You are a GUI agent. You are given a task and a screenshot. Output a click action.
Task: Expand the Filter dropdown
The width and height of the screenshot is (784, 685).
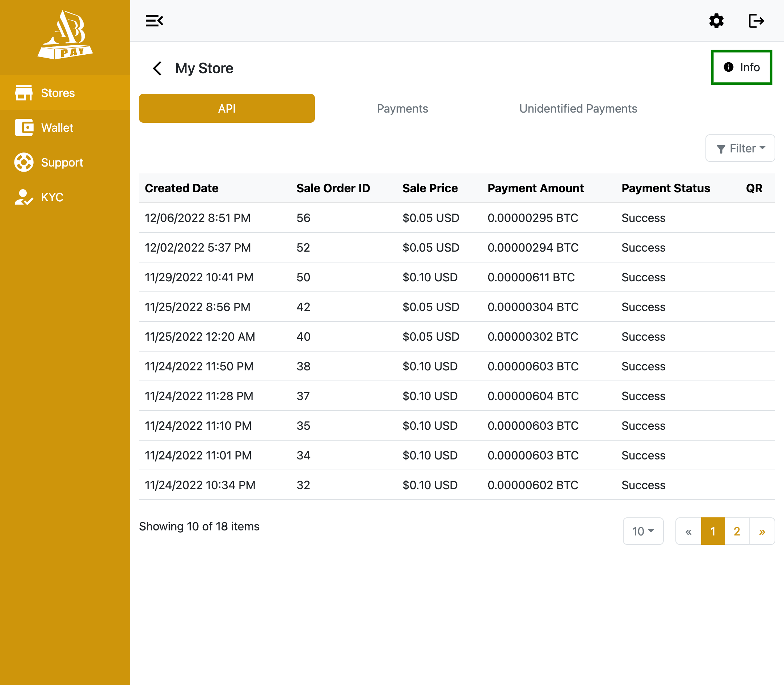pyautogui.click(x=740, y=148)
